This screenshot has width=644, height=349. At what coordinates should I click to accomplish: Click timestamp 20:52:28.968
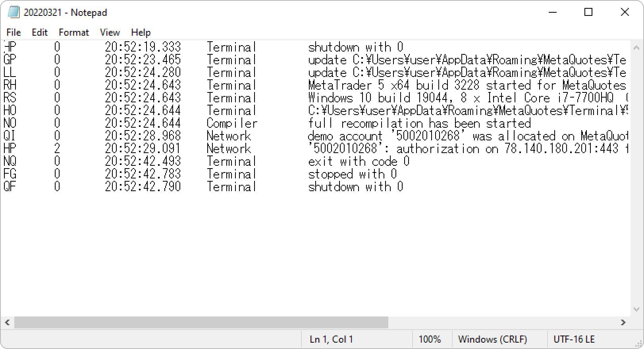pos(143,136)
